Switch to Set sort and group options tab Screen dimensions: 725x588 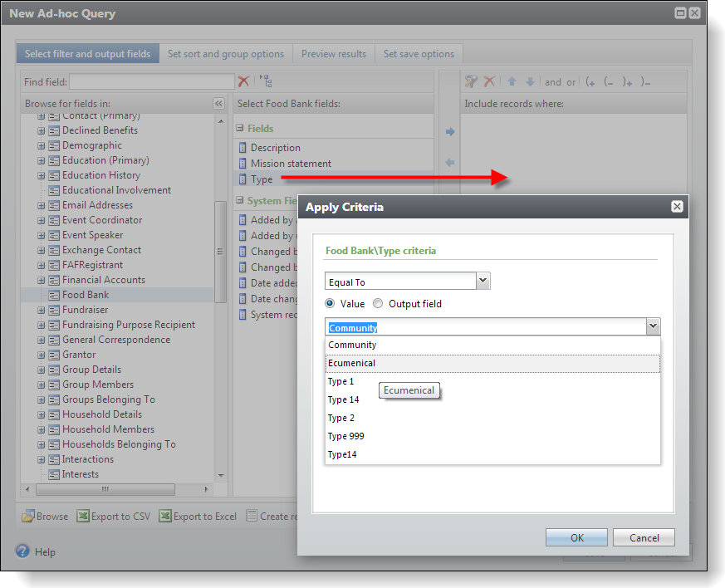tap(226, 54)
